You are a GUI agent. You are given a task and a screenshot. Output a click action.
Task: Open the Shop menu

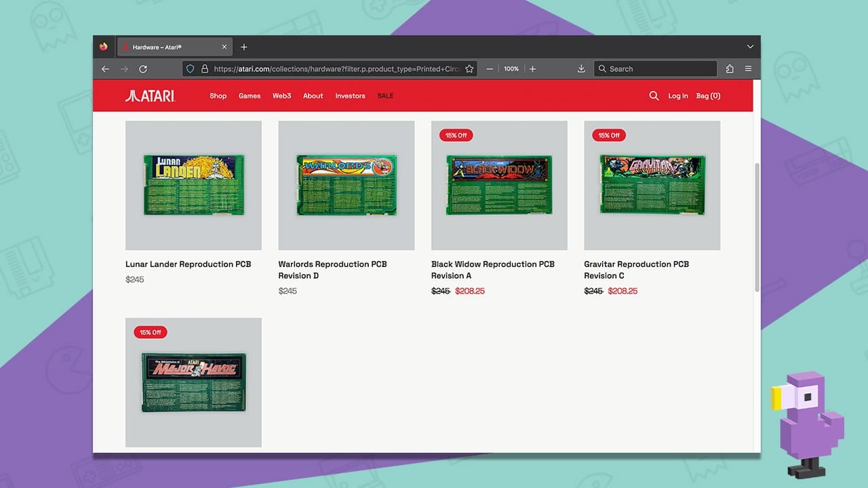[x=218, y=96]
